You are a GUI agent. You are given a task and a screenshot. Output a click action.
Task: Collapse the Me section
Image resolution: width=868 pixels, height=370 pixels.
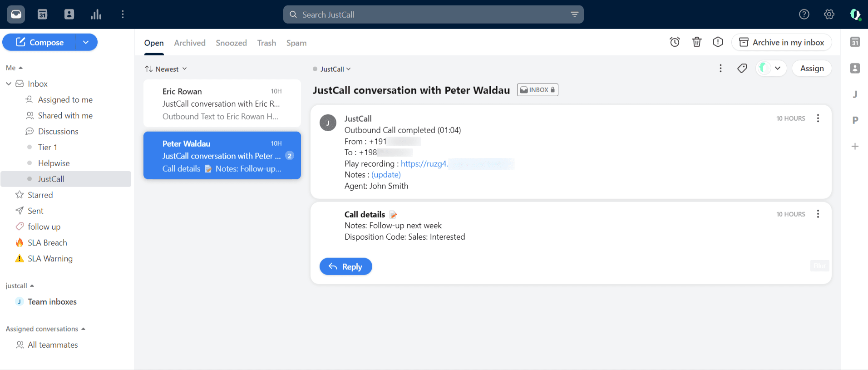(x=14, y=68)
